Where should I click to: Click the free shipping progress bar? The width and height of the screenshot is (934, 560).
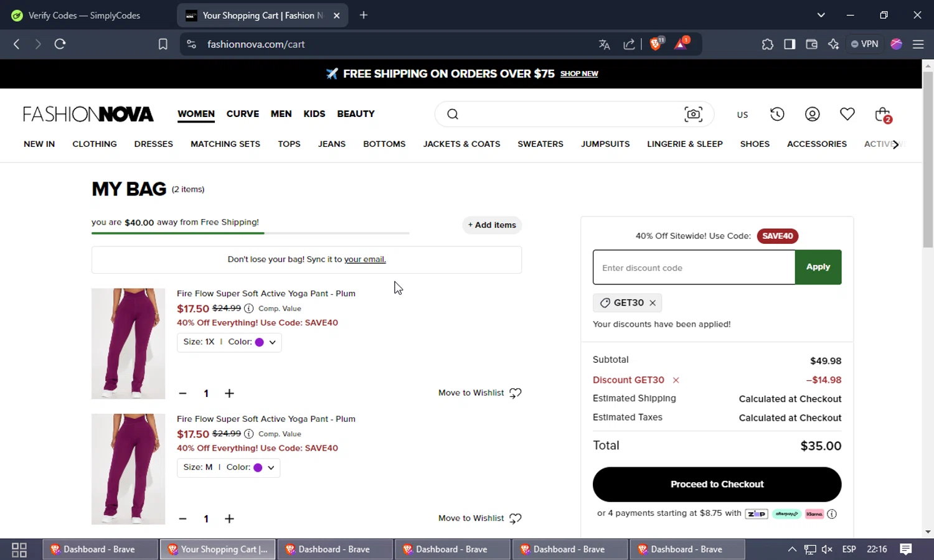(x=250, y=233)
